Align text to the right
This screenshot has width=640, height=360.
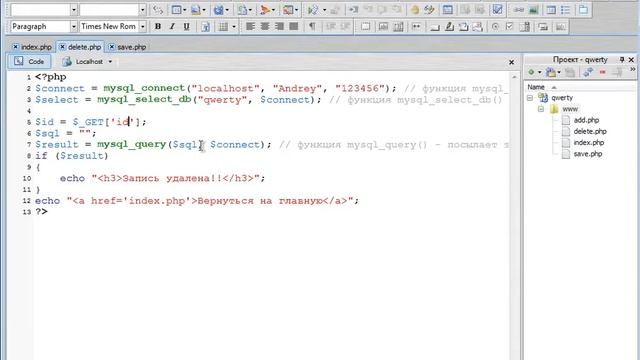point(279,27)
